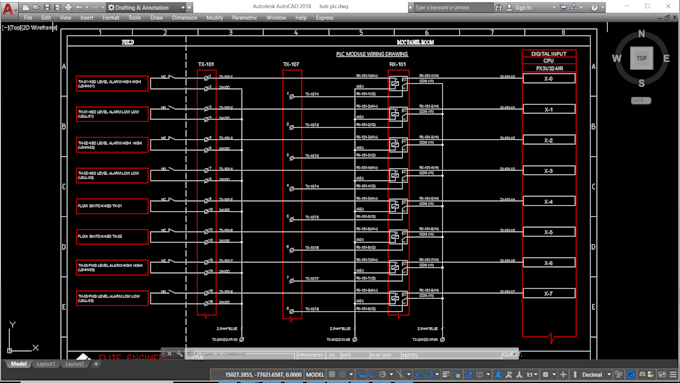Screen dimensions: 680x383
Task: Click the ViewCube North compass letter
Action: 641,34
